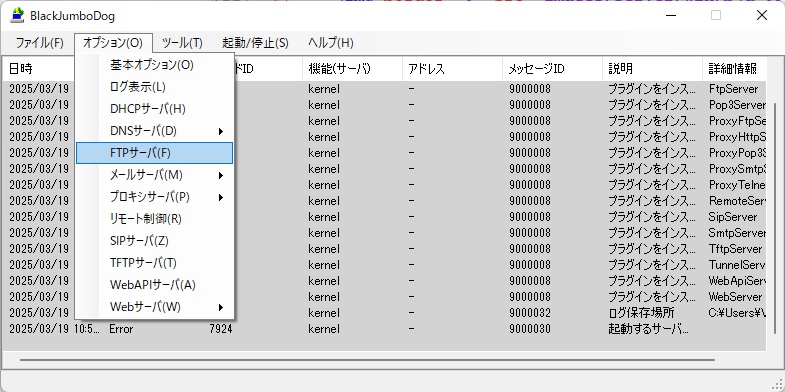
Task: Open SIPサーバ(Z) menu entry
Action: (x=154, y=241)
